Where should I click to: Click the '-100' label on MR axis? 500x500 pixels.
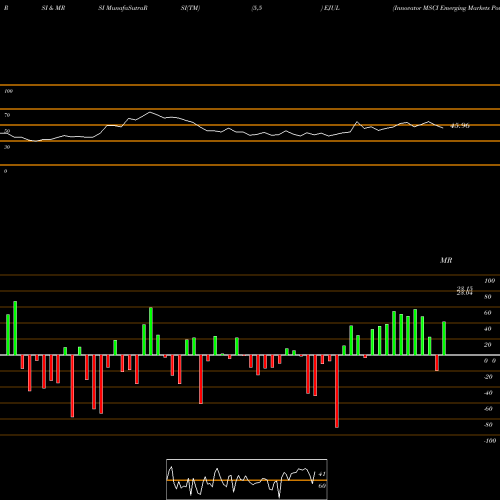[489, 441]
